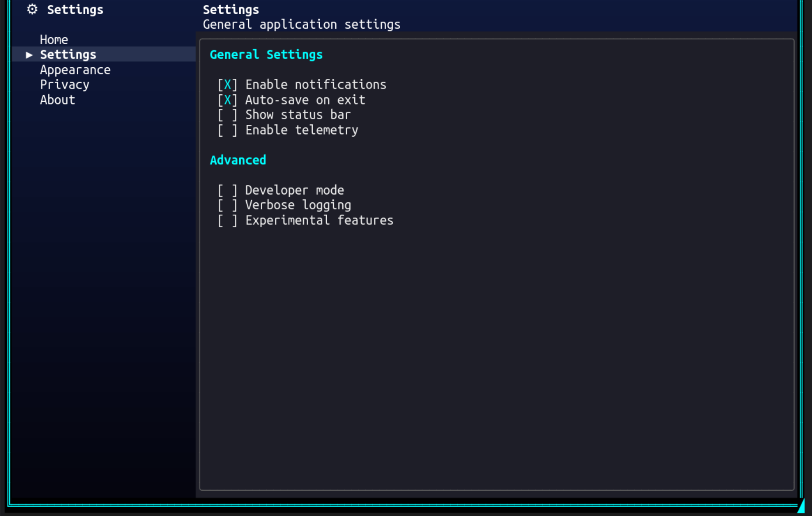Enable the Show status bar option
Screen dimensions: 812x516
(227, 115)
